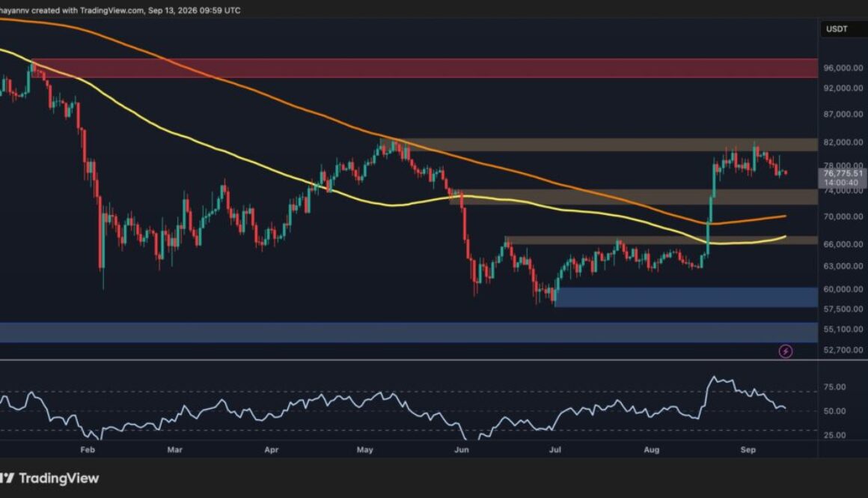Click the May label on time axis
The width and height of the screenshot is (868, 498).
[x=365, y=449]
